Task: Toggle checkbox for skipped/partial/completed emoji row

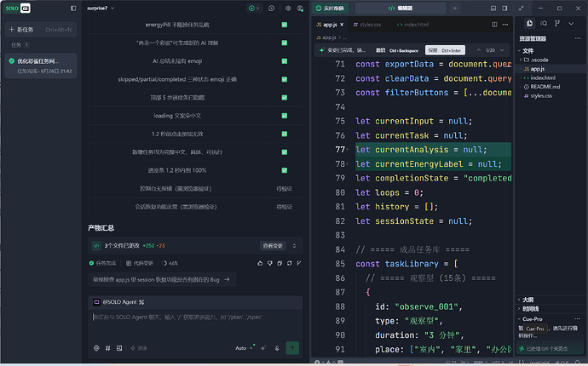Action: 285,79
